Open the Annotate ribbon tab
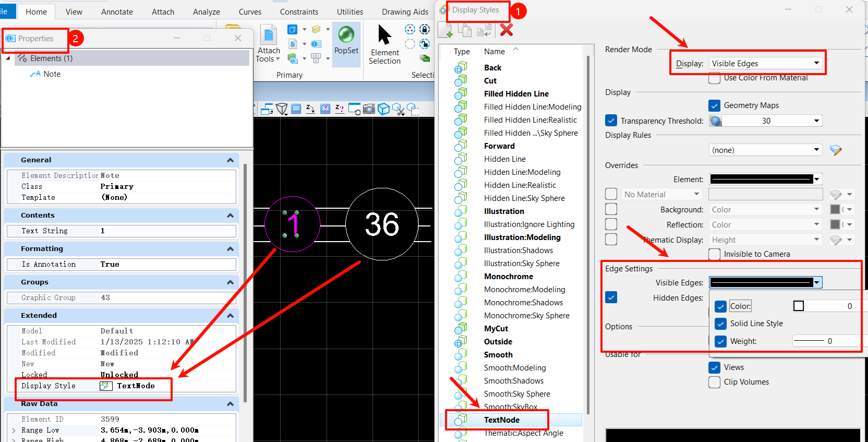This screenshot has width=868, height=442. [117, 11]
